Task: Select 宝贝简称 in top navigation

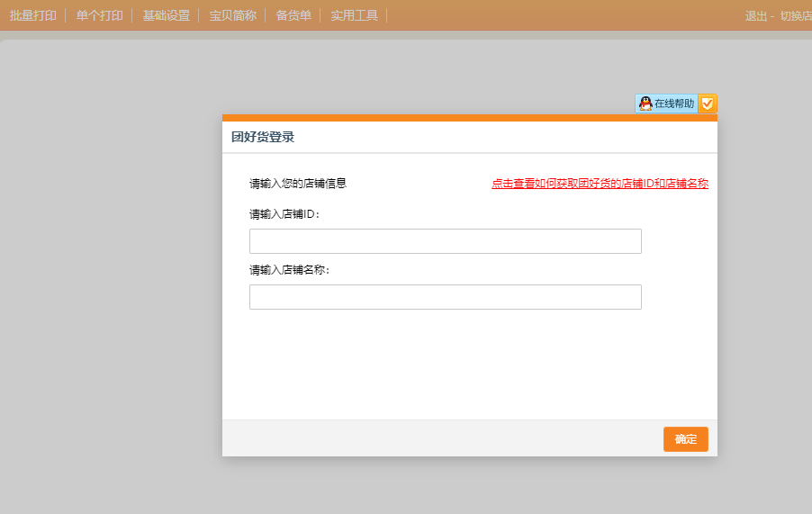Action: [232, 15]
